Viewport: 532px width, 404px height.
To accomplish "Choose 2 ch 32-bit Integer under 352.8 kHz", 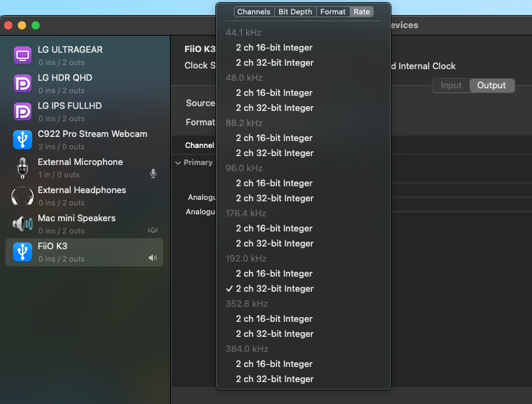I will click(x=303, y=334).
